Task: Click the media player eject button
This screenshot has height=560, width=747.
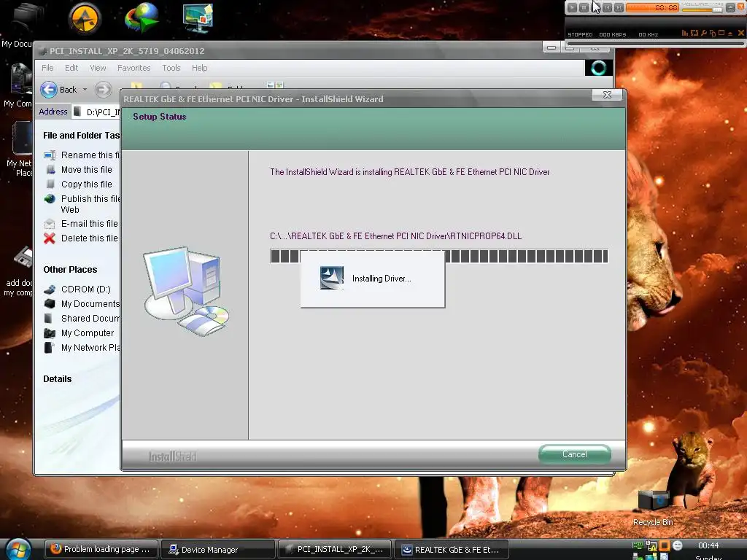Action: click(x=730, y=7)
